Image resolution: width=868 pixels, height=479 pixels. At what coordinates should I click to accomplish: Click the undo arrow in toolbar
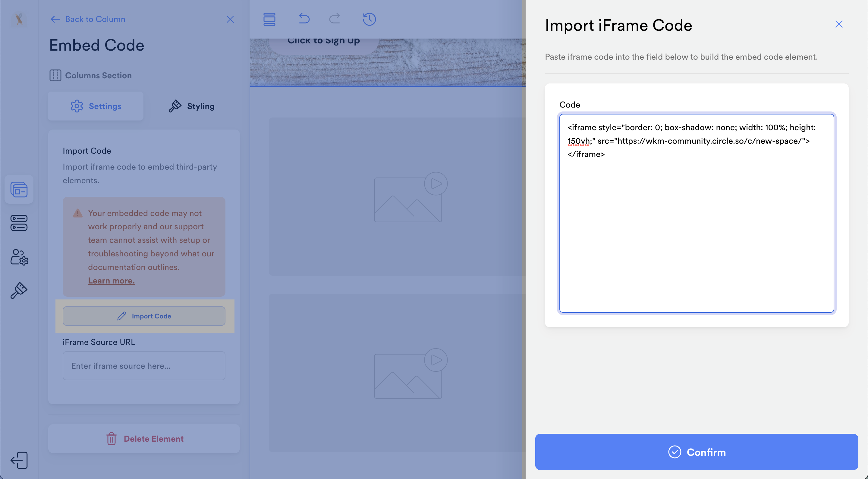click(x=304, y=18)
